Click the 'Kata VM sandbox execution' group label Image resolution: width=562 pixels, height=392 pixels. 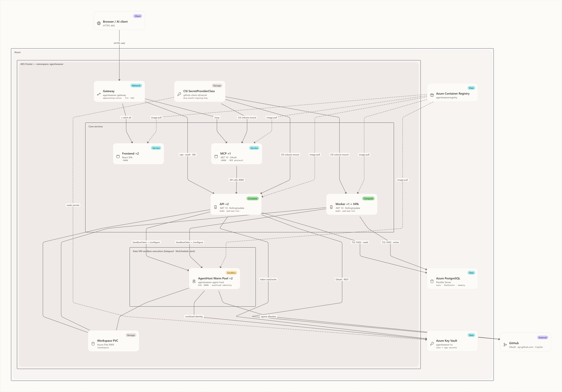pyautogui.click(x=164, y=251)
